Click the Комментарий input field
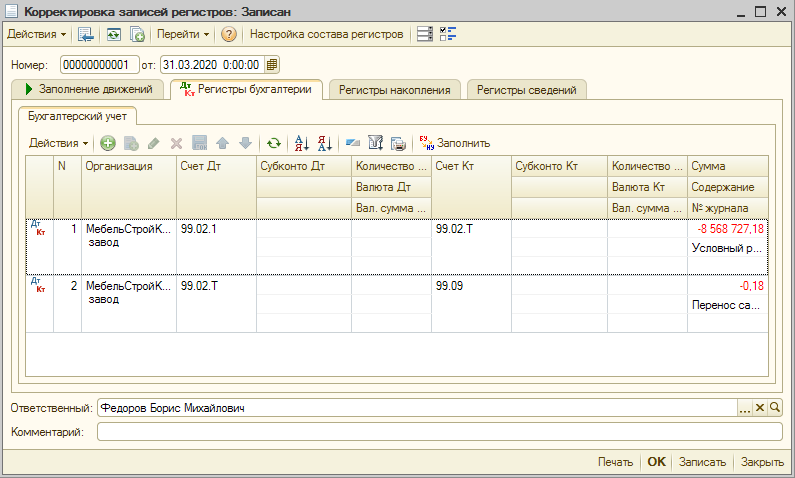Screen dimensions: 795x478 pyautogui.click(x=440, y=432)
